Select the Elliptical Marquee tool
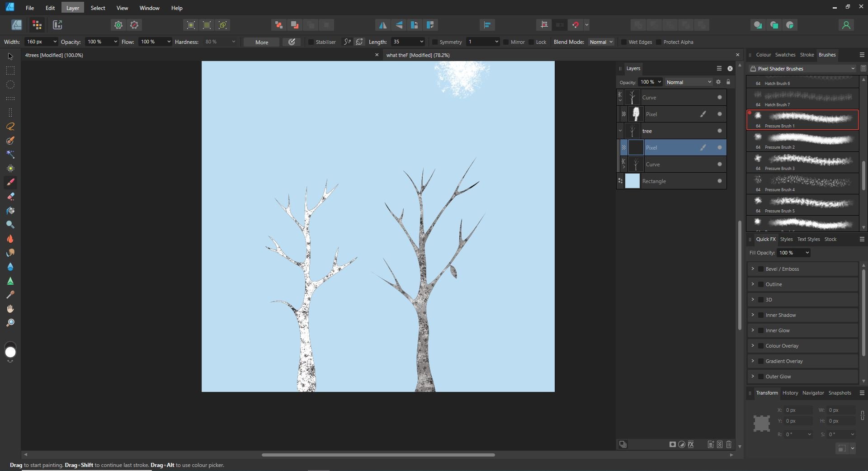The image size is (868, 471). click(x=10, y=85)
